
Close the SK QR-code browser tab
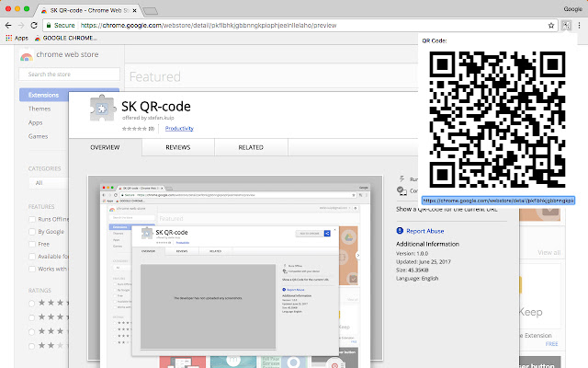click(x=135, y=10)
